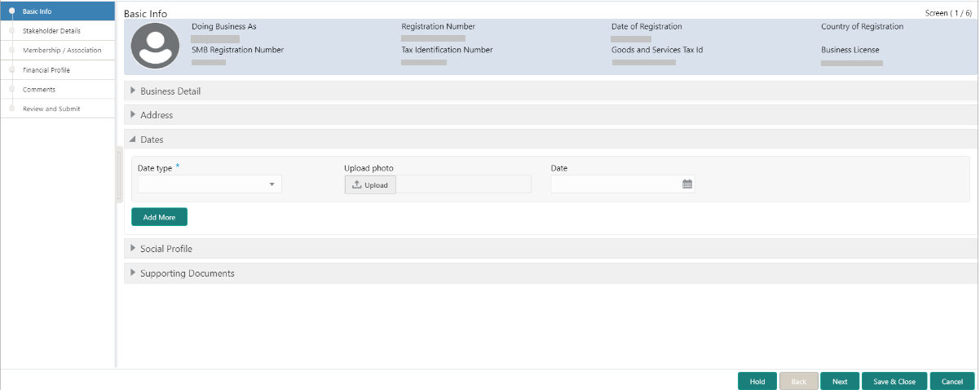Click the 'SMB Registration Number' label
The width and height of the screenshot is (980, 390).
237,50
